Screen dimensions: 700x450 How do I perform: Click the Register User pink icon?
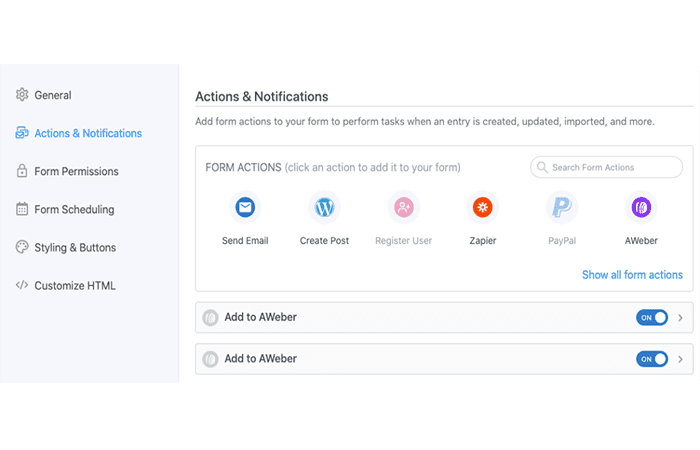[x=404, y=207]
